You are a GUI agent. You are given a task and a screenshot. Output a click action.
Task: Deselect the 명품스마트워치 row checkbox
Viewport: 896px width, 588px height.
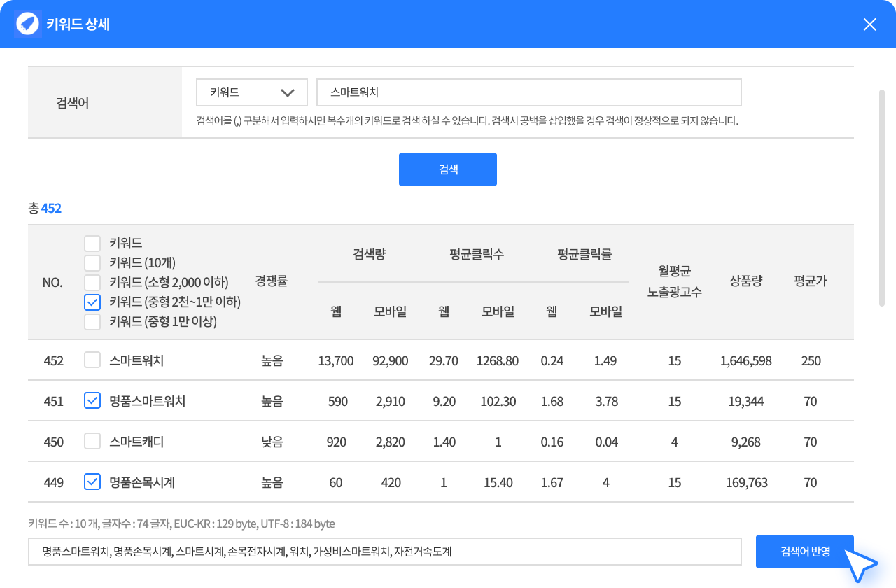point(92,401)
